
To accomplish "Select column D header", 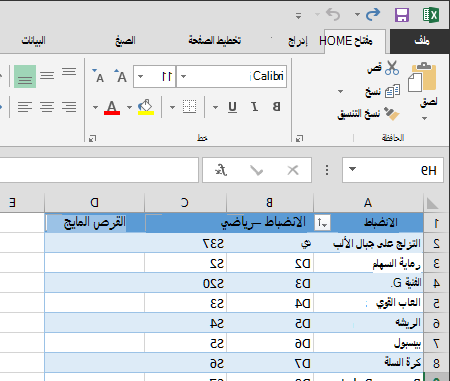I will click(x=94, y=203).
